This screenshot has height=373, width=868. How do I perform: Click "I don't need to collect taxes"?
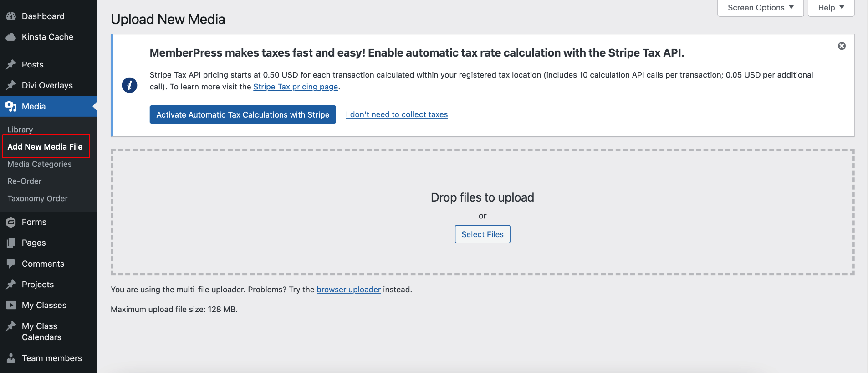pyautogui.click(x=397, y=114)
